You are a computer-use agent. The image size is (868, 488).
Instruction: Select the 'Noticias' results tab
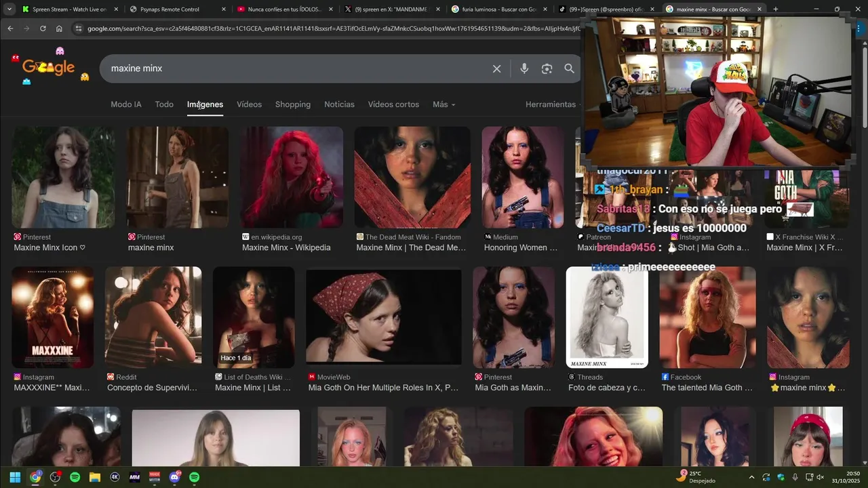[339, 104]
